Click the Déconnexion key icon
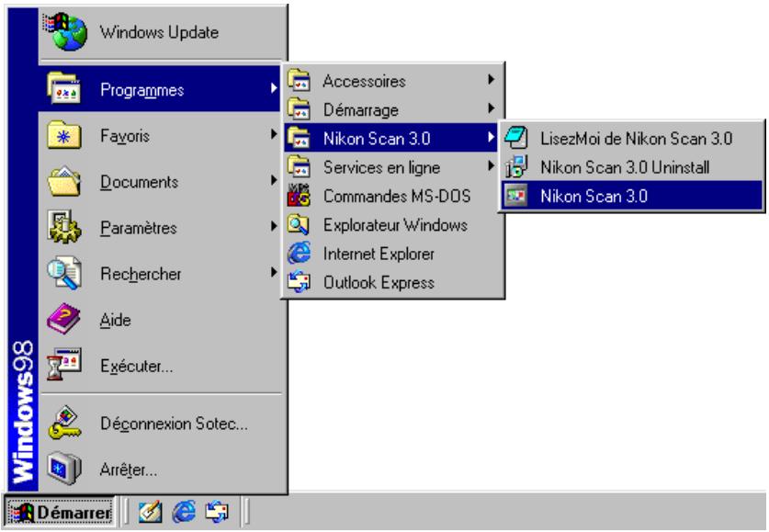 tap(64, 422)
